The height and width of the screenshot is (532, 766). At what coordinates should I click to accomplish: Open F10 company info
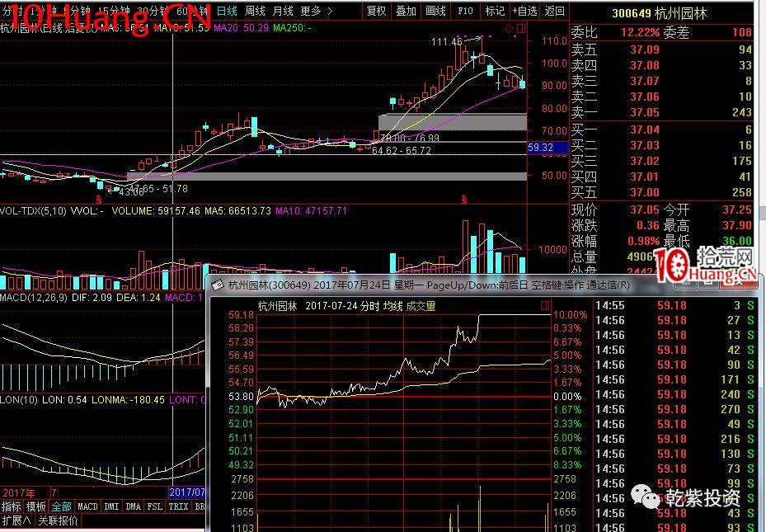(465, 11)
